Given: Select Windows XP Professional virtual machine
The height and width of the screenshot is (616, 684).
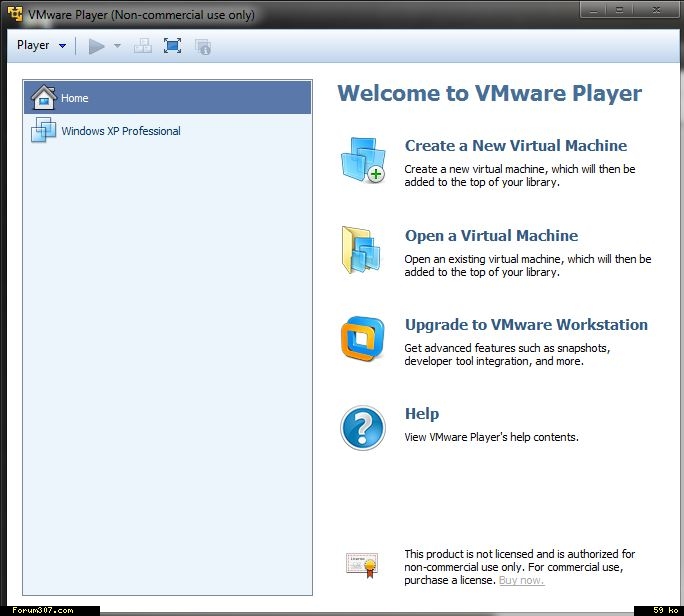Looking at the screenshot, I should click(x=168, y=130).
